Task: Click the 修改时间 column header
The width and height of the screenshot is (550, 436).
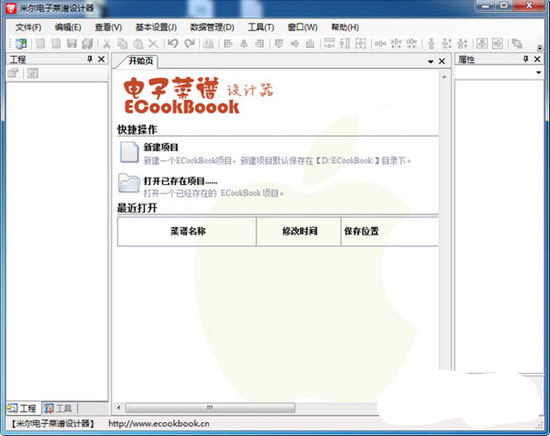Action: [x=299, y=231]
